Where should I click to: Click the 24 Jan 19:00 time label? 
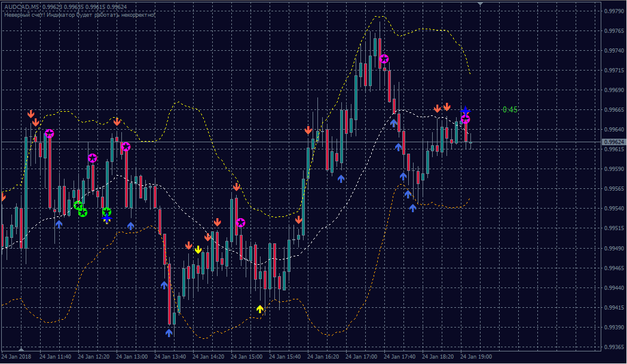(x=476, y=357)
